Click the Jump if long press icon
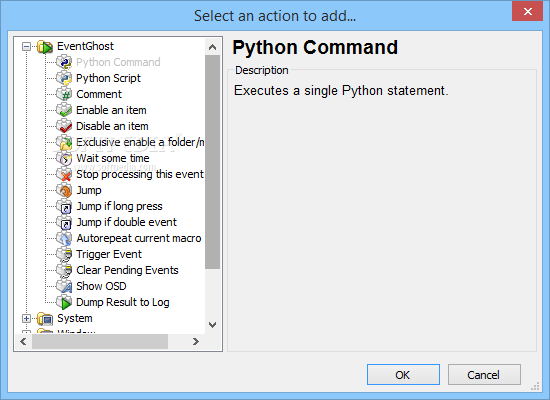 (64, 206)
